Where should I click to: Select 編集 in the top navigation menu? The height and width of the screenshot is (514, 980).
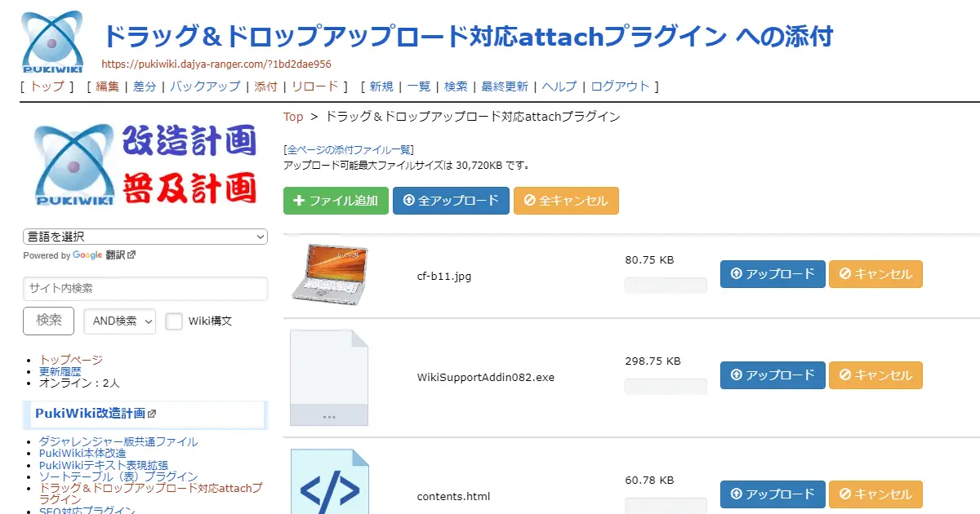click(x=106, y=86)
